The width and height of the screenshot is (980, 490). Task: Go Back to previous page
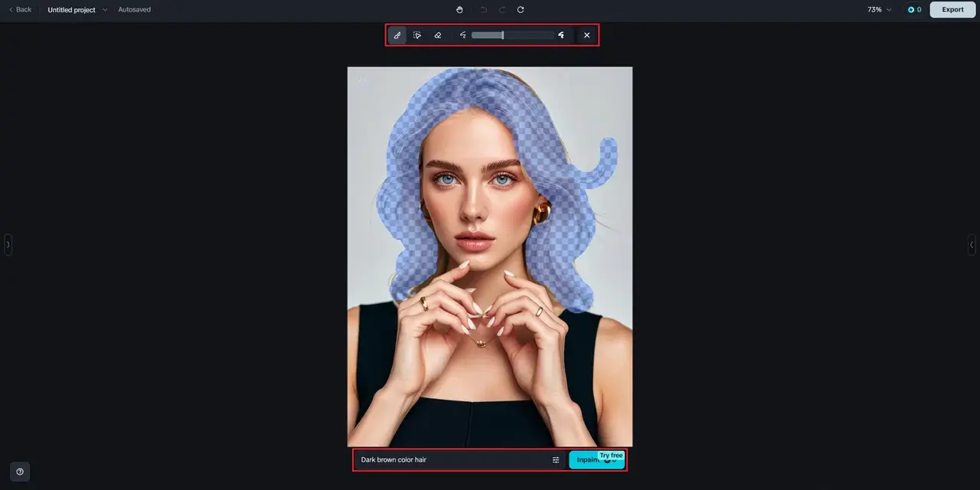(x=20, y=10)
